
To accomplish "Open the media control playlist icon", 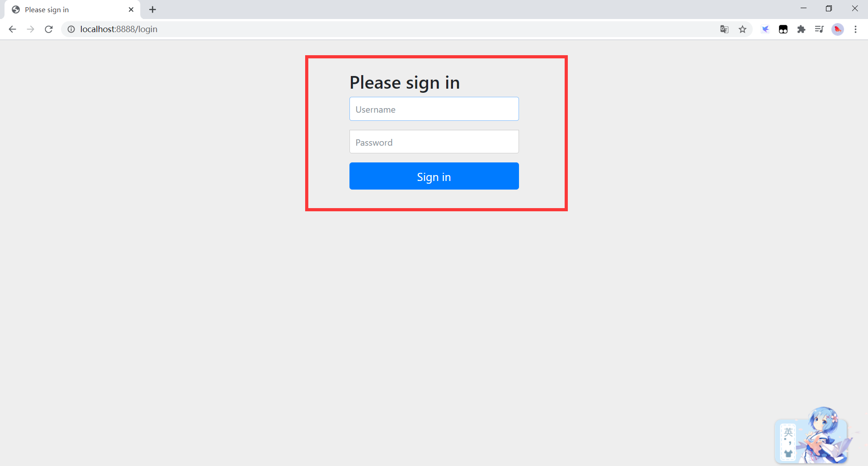I will 819,29.
